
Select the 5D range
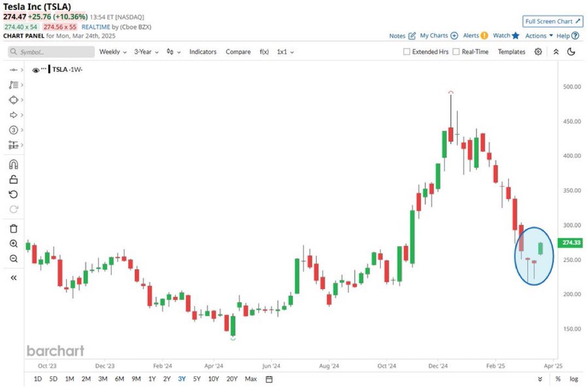[x=53, y=379]
